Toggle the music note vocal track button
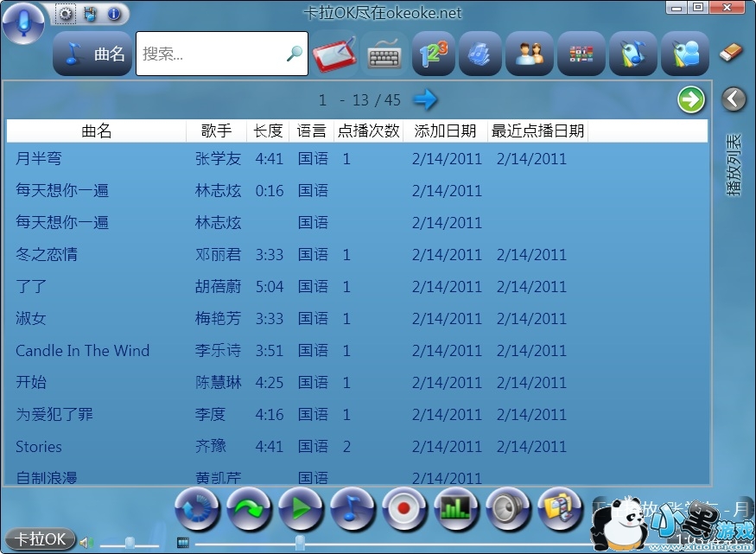Screen dimensions: 756x554 (x=353, y=509)
